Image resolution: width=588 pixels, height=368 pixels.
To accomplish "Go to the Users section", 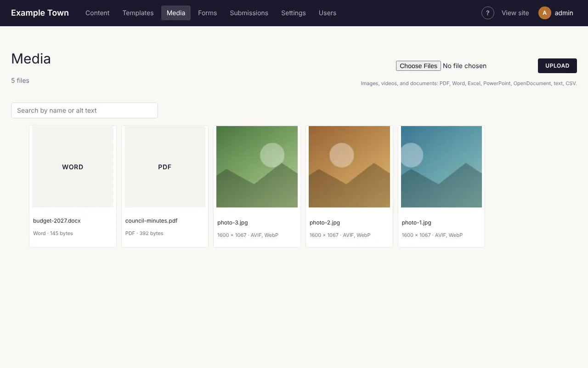I will pyautogui.click(x=328, y=13).
